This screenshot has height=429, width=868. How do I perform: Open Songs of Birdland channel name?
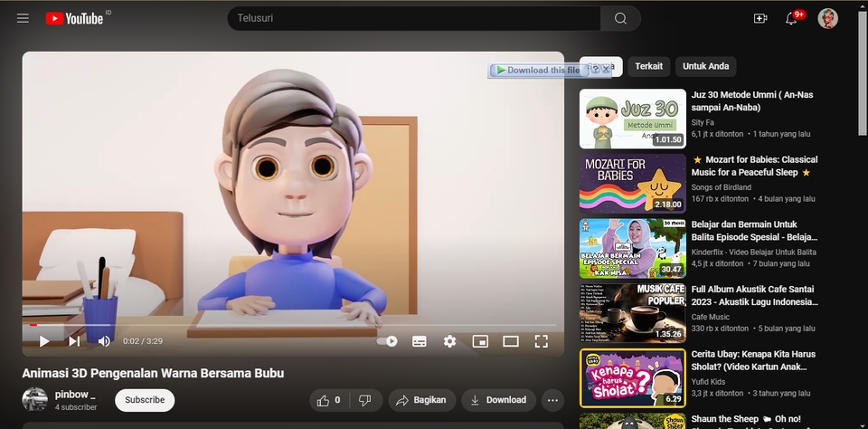(722, 187)
